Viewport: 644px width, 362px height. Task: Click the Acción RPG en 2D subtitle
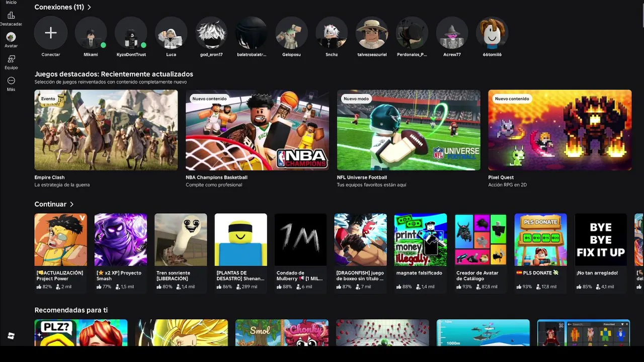tap(507, 185)
